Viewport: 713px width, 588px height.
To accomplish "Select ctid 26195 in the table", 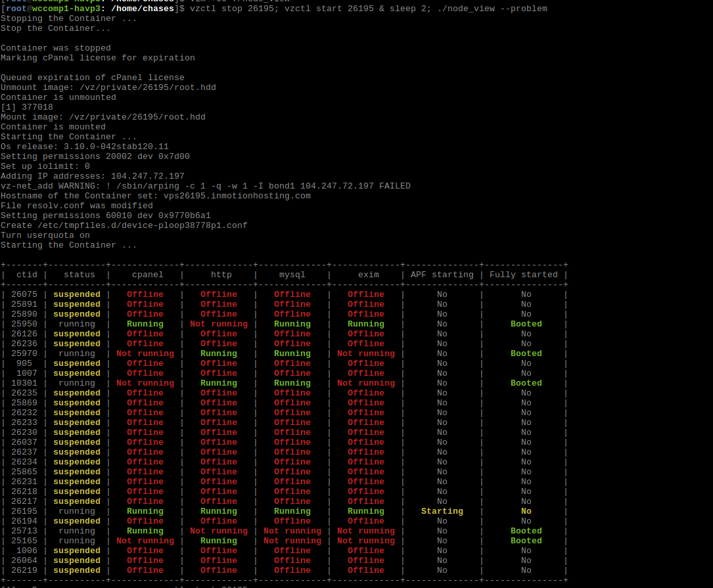I will 24,511.
